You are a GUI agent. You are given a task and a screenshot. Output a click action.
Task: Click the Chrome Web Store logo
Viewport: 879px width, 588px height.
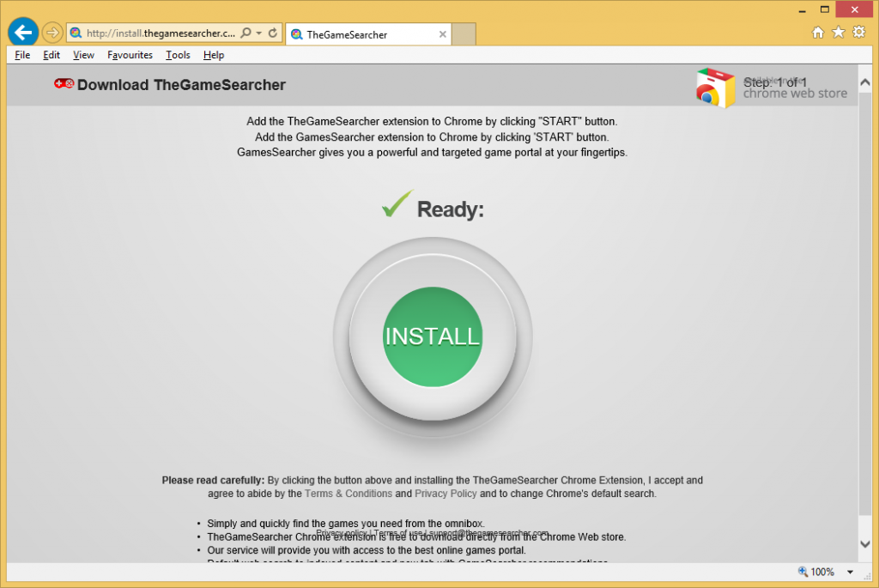(x=714, y=88)
